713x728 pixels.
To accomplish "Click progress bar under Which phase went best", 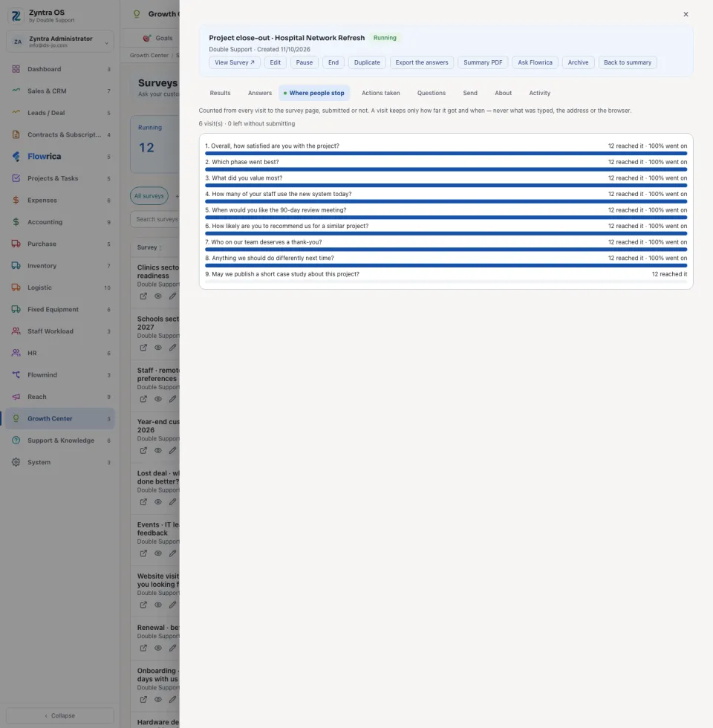I will 446,169.
